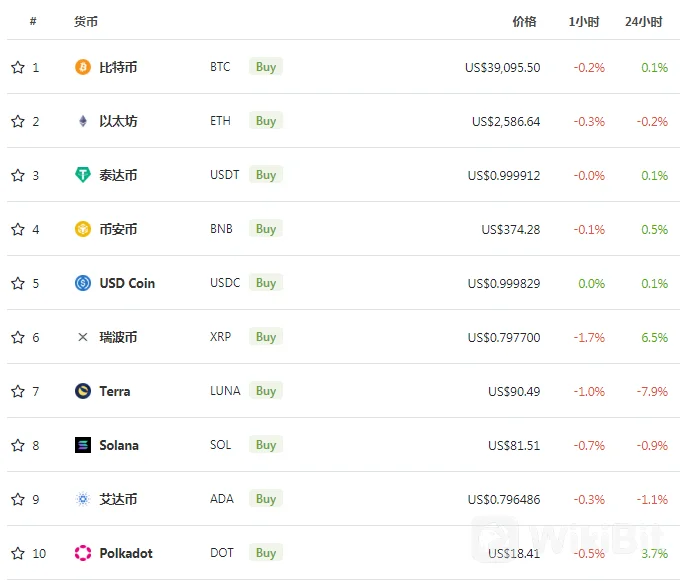Sort by the 1小时 column header
The image size is (680, 581).
pos(584,21)
